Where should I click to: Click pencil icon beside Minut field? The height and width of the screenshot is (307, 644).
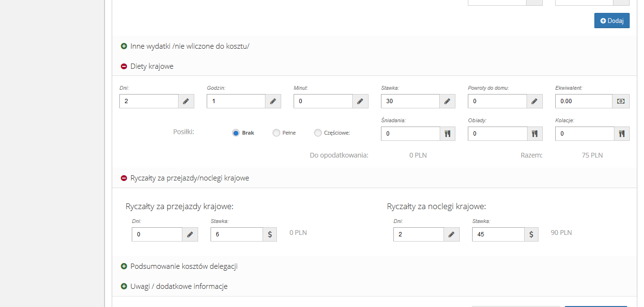(360, 101)
